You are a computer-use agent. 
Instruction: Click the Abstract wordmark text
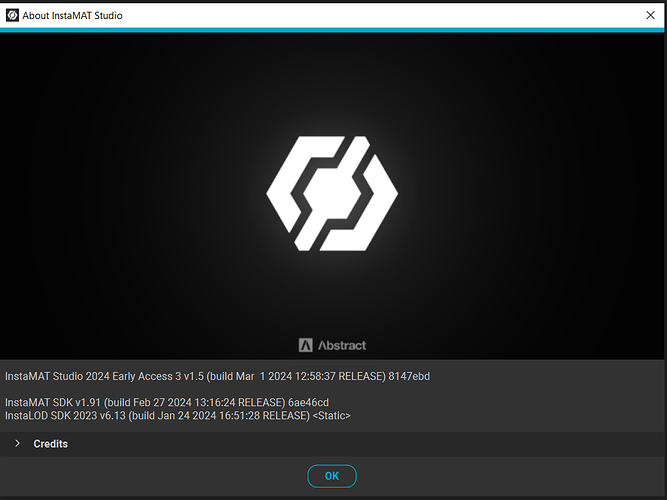coord(342,345)
